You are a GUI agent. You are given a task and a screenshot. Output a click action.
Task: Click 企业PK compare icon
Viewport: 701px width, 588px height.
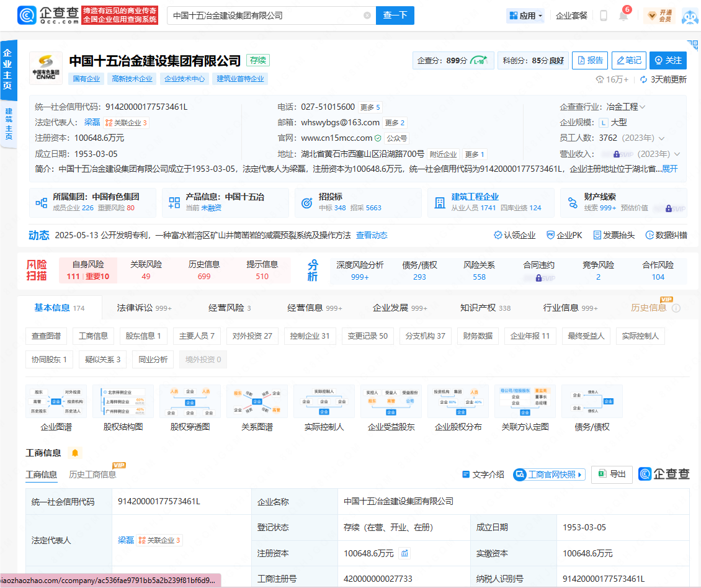click(x=551, y=234)
